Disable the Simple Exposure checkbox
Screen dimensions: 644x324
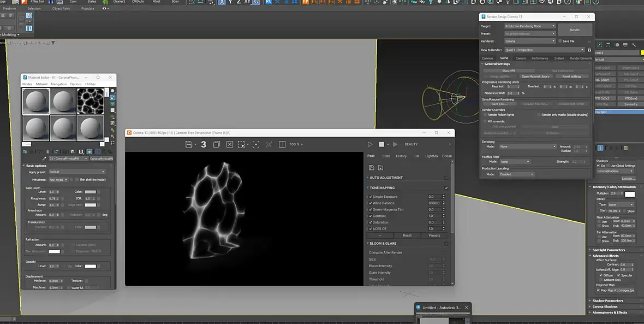tap(370, 197)
